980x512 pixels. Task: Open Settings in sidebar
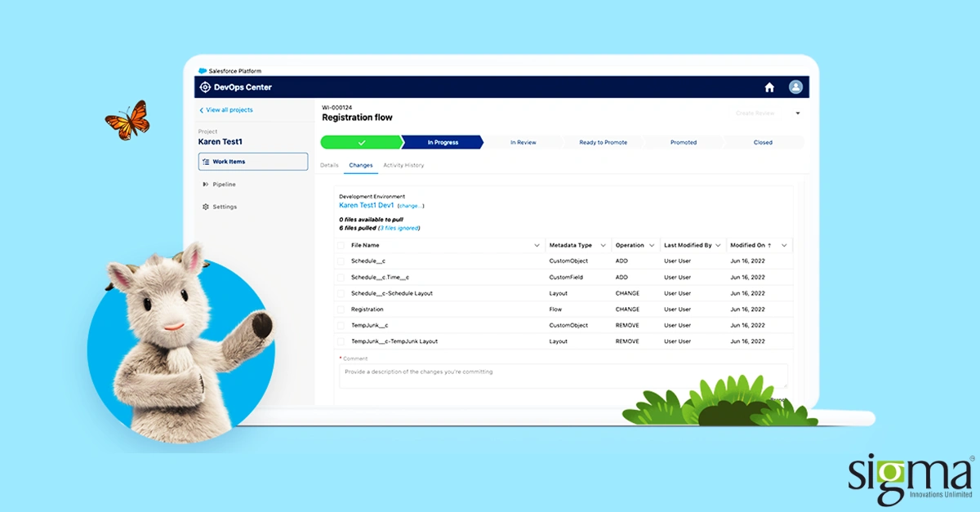tap(225, 207)
